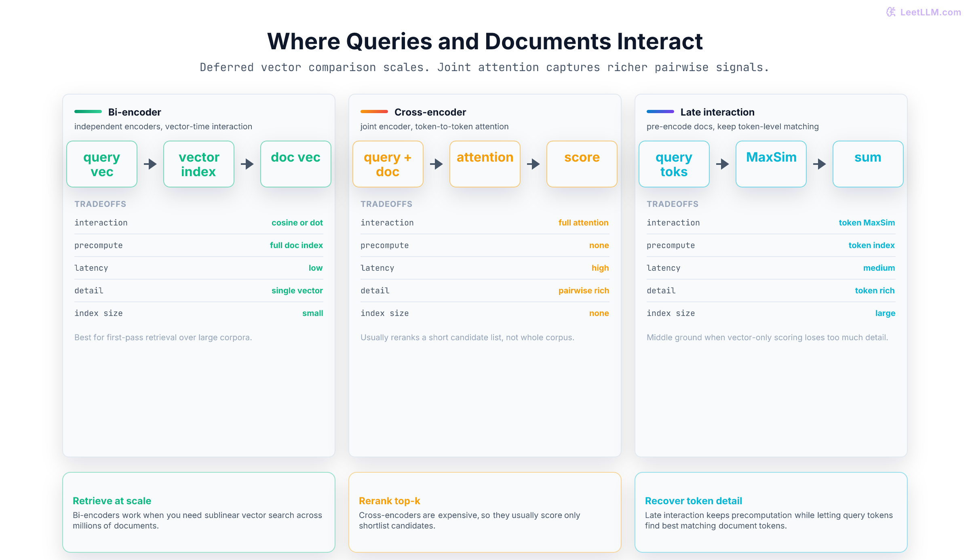Click the 'Recover token detail' heading
The height and width of the screenshot is (560, 970).
click(694, 501)
